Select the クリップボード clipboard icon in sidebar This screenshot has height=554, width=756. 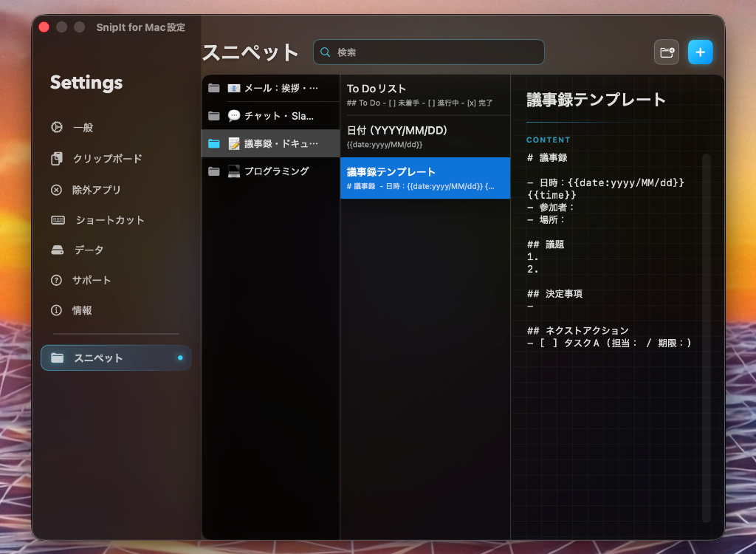tap(57, 158)
